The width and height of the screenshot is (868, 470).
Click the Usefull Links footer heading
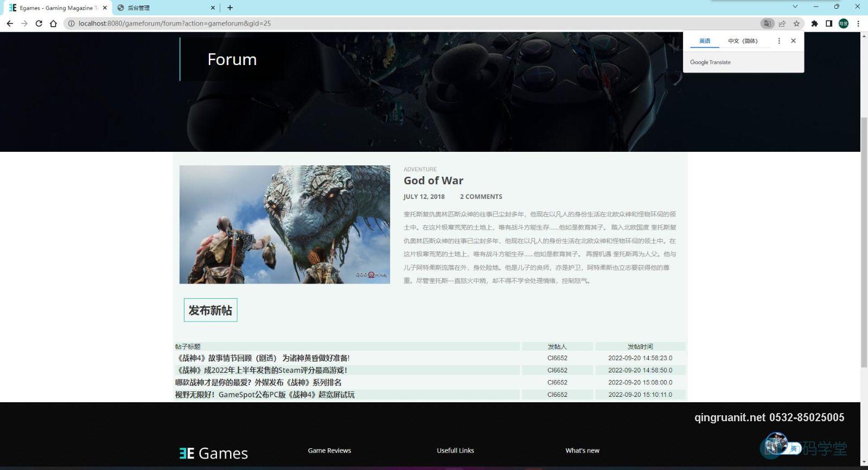(455, 450)
